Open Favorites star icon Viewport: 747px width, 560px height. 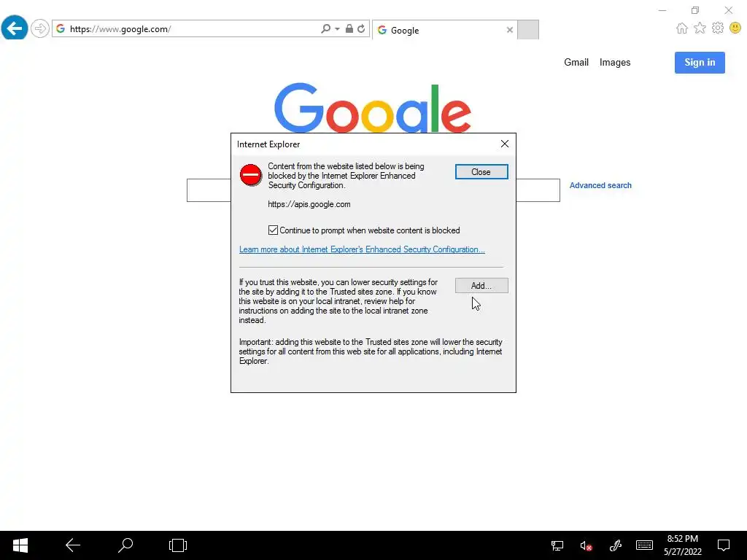[700, 28]
